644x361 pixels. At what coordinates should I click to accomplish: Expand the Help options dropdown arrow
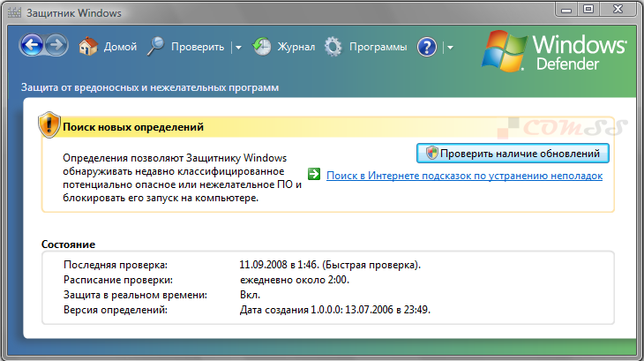(x=450, y=48)
